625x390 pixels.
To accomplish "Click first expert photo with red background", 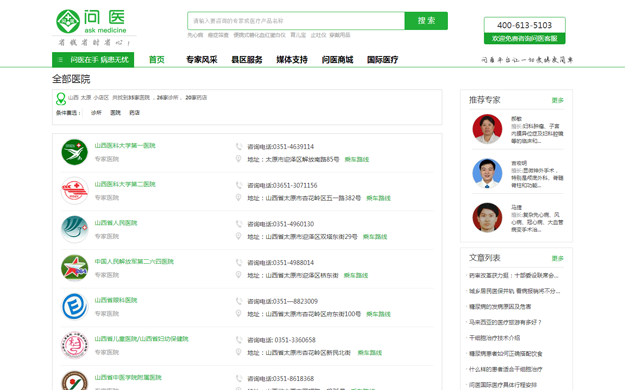I will point(487,129).
